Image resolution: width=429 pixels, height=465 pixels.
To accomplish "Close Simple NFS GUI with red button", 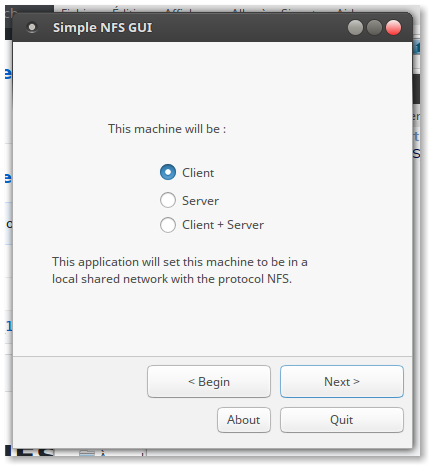I will (x=393, y=27).
